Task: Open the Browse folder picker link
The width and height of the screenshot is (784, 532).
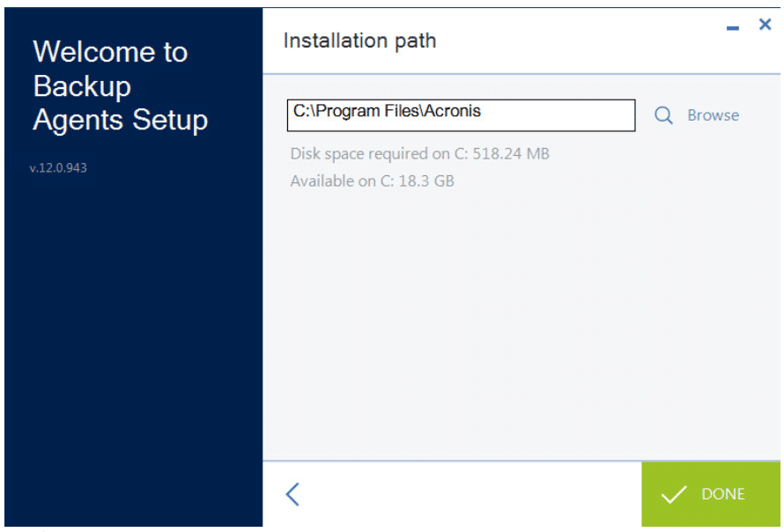Action: [x=713, y=115]
